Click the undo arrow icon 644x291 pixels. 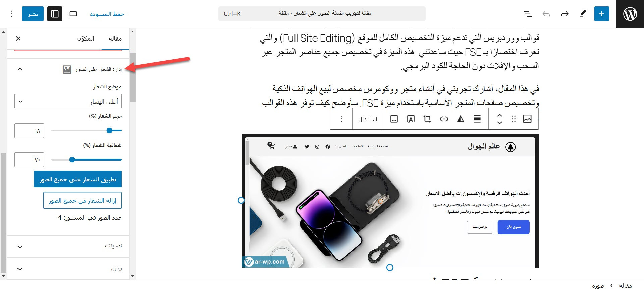546,14
